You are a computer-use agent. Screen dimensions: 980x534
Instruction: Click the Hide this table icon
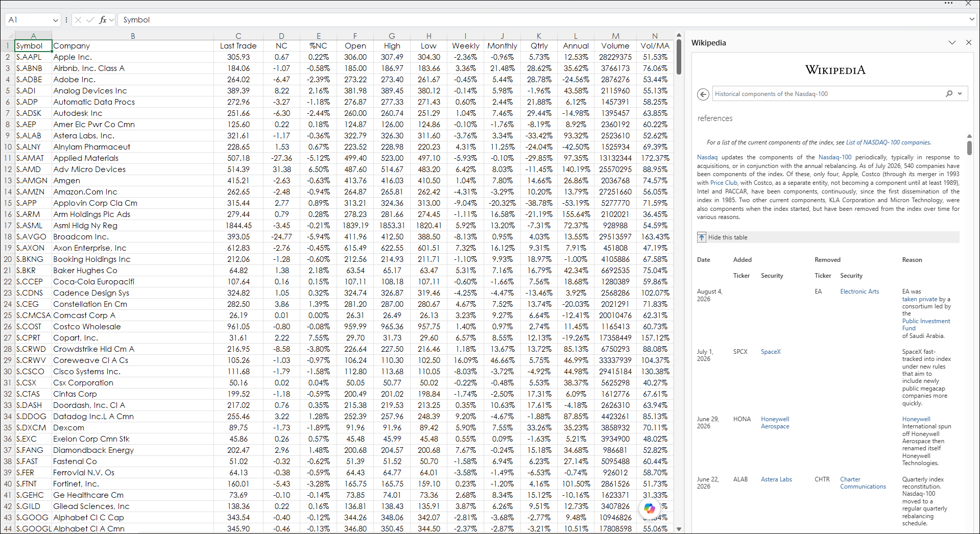pos(702,237)
